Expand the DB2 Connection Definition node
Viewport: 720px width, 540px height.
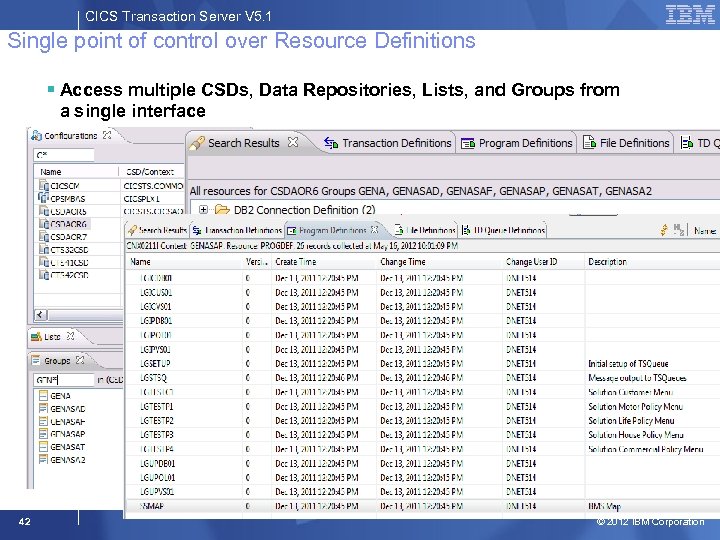coord(203,209)
